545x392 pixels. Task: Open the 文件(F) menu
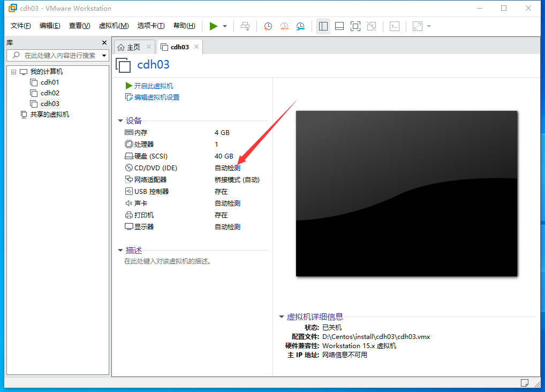[x=20, y=26]
